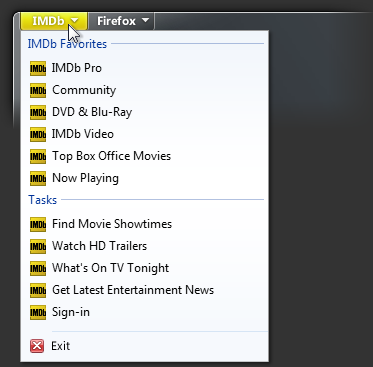This screenshot has width=373, height=367.
Task: Expand the Firefox dropdown arrow
Action: 145,20
